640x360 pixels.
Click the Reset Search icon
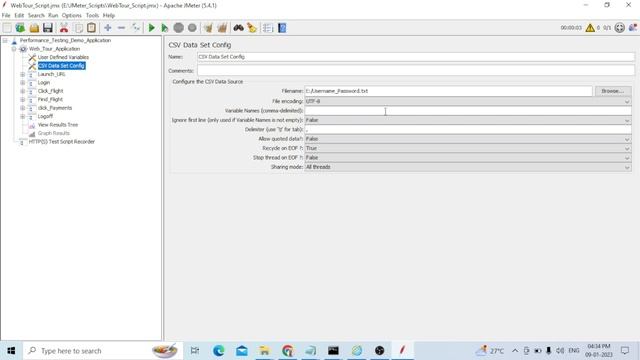tap(252, 28)
